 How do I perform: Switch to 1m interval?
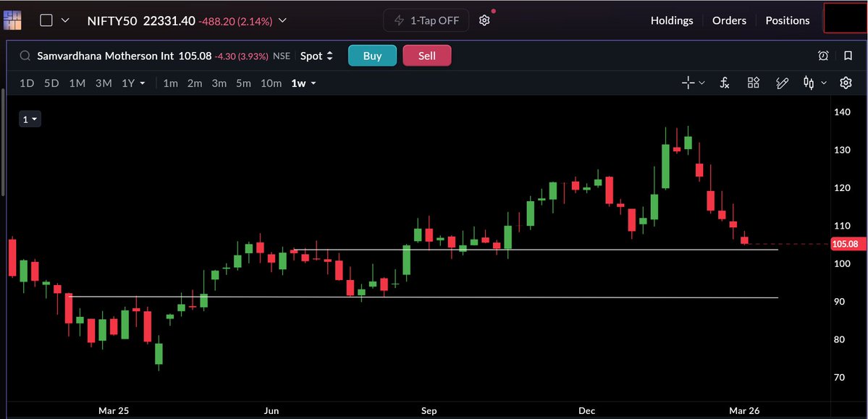(x=171, y=83)
